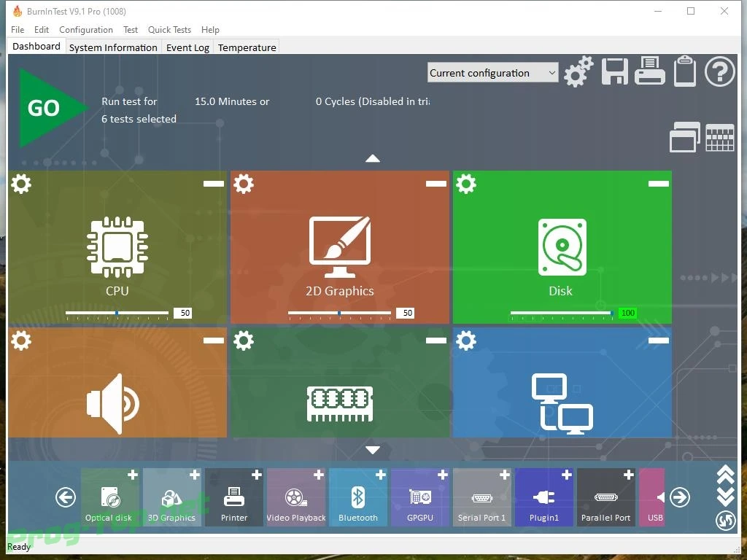The image size is (747, 560).
Task: Click CPU duty cycle value 50
Action: point(183,313)
